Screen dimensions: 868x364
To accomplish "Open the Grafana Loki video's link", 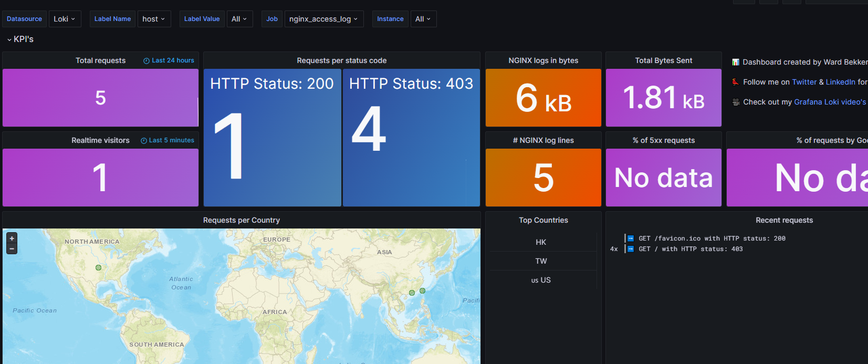I will click(830, 102).
